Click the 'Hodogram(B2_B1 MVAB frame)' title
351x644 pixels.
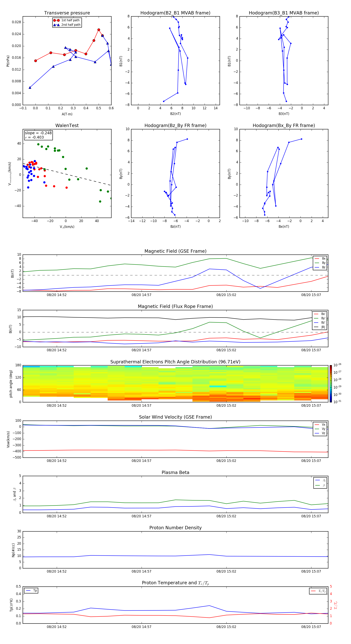[x=175, y=13]
